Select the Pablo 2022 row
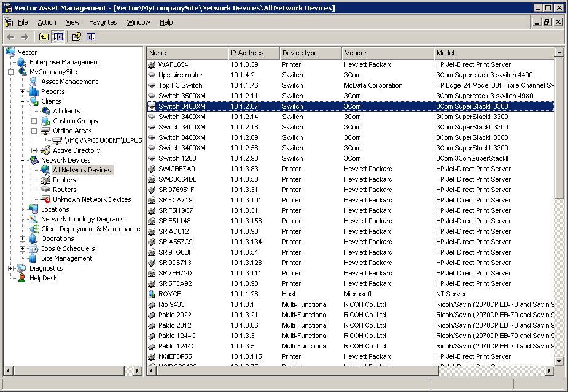This screenshot has height=392, width=568. (350, 315)
